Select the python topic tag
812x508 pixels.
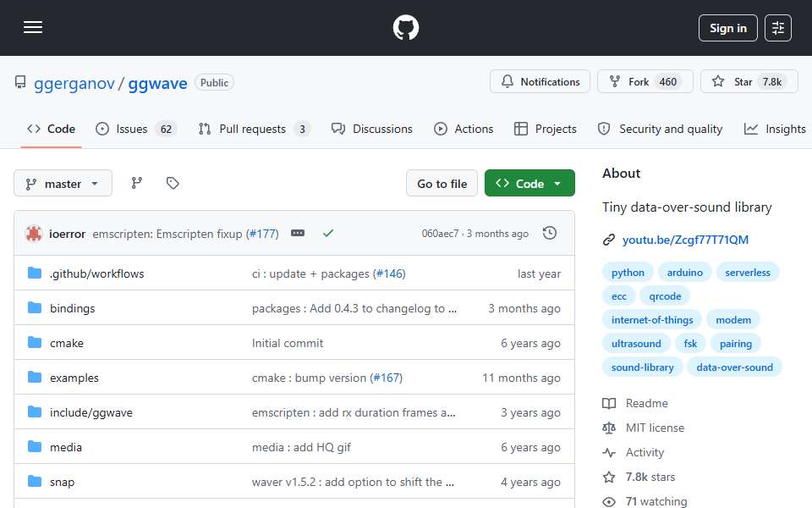628,273
